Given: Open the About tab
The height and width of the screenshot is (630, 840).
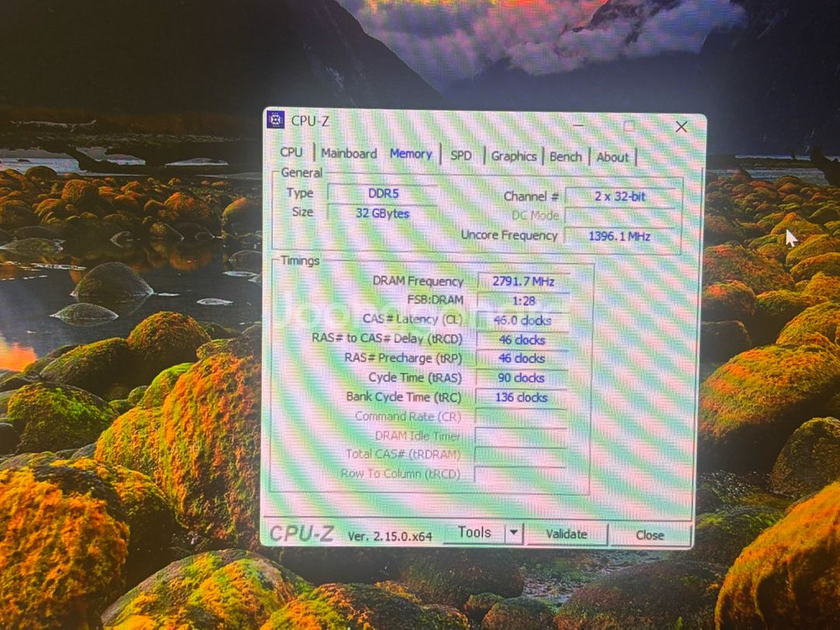Looking at the screenshot, I should 612,158.
